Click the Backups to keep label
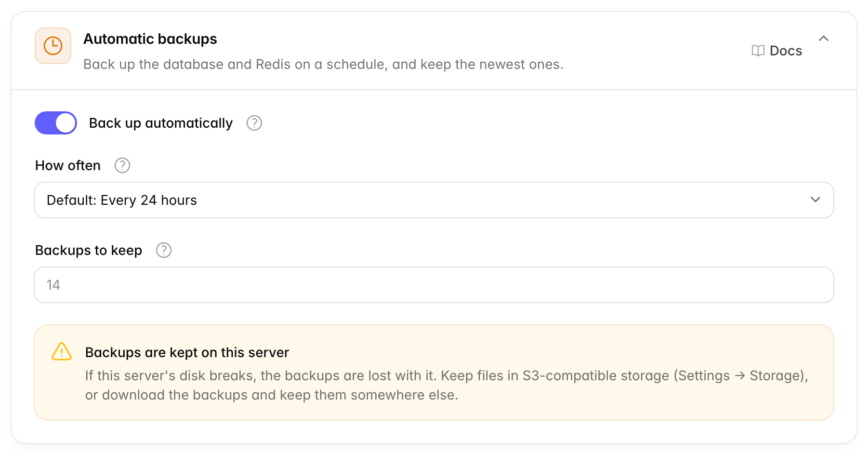The width and height of the screenshot is (868, 454). point(89,250)
